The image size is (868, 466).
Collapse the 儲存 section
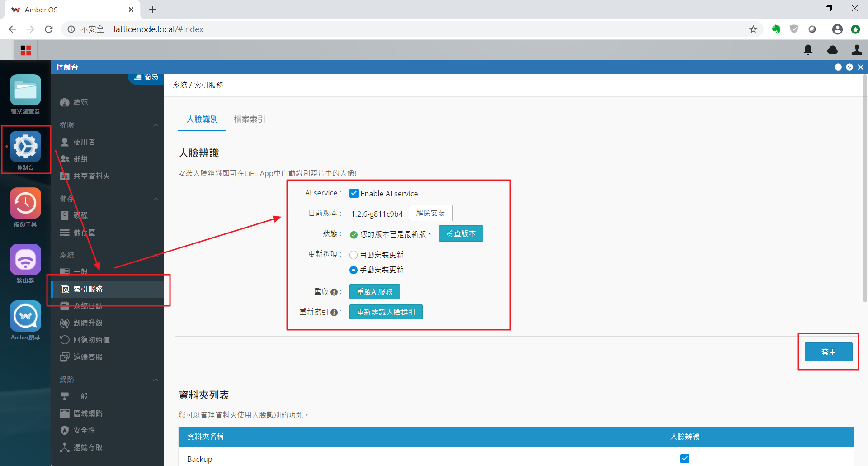pyautogui.click(x=156, y=199)
